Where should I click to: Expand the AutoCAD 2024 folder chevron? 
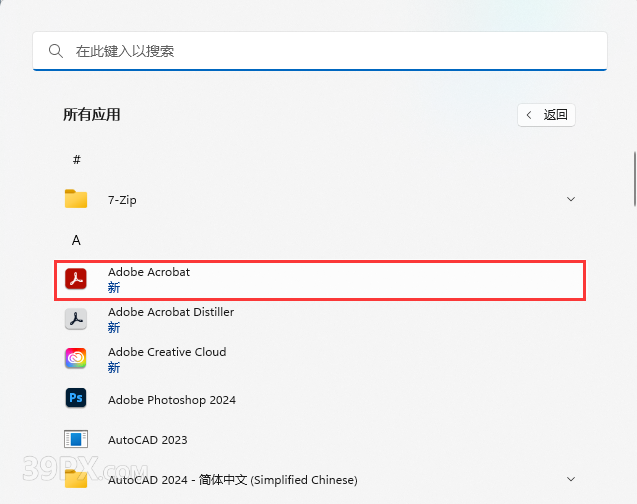pos(571,479)
